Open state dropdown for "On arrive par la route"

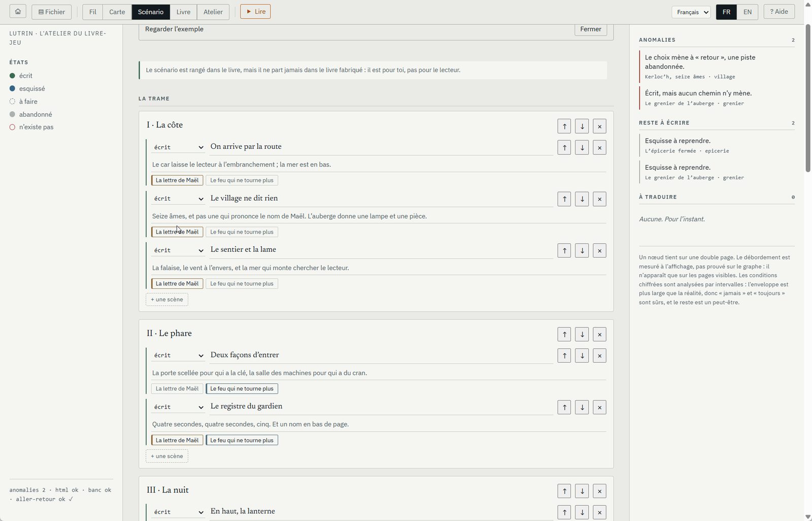point(178,147)
